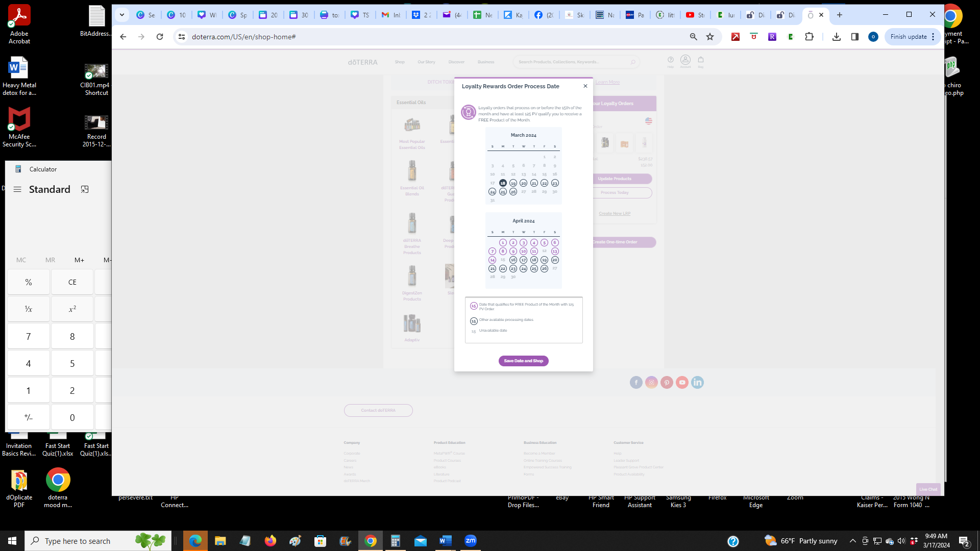Open McAfee Security Scan desktop icon
Viewport: 980px width, 551px height.
click(19, 128)
